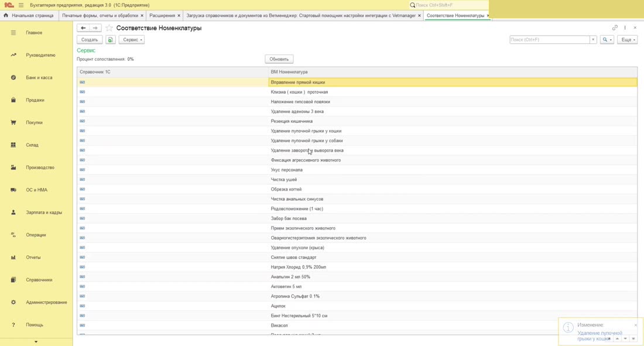Viewport: 644px width, 346px height.
Task: Open the Руководителю section in sidebar
Action: click(x=40, y=55)
